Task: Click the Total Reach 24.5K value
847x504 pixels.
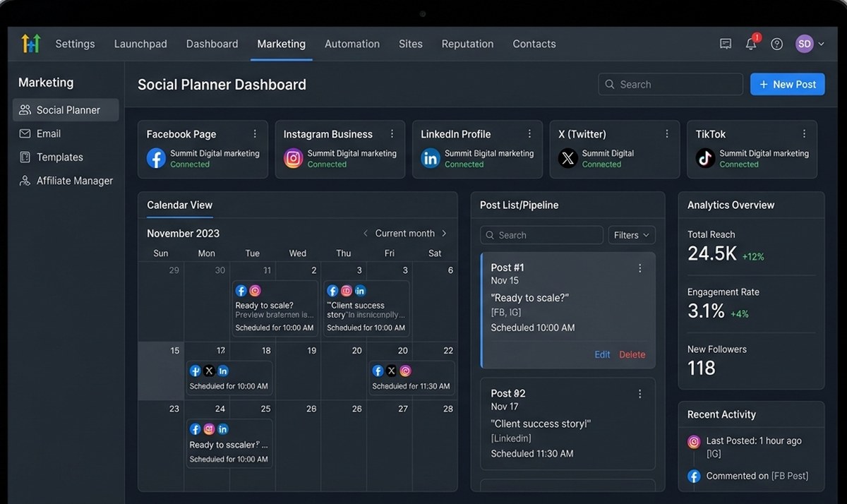Action: click(712, 254)
